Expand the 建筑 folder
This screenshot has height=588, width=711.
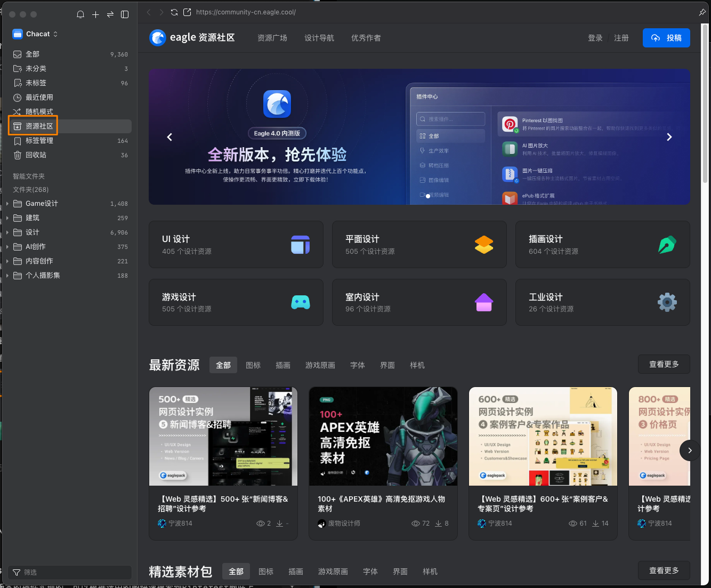(x=7, y=218)
